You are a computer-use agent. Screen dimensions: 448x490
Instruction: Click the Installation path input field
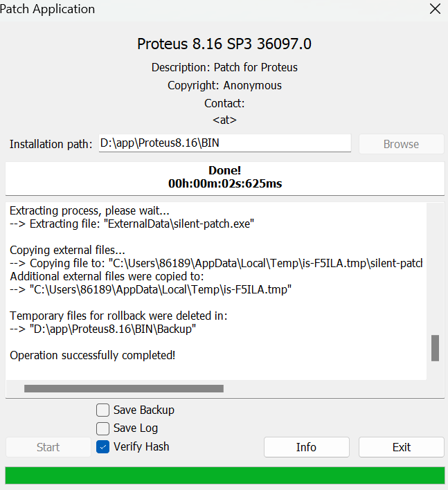[225, 143]
